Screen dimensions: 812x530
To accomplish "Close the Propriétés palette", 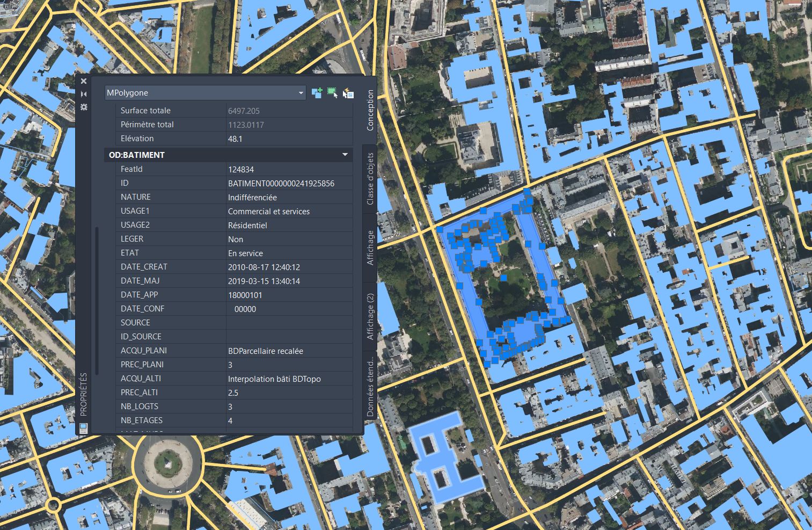I will (84, 81).
